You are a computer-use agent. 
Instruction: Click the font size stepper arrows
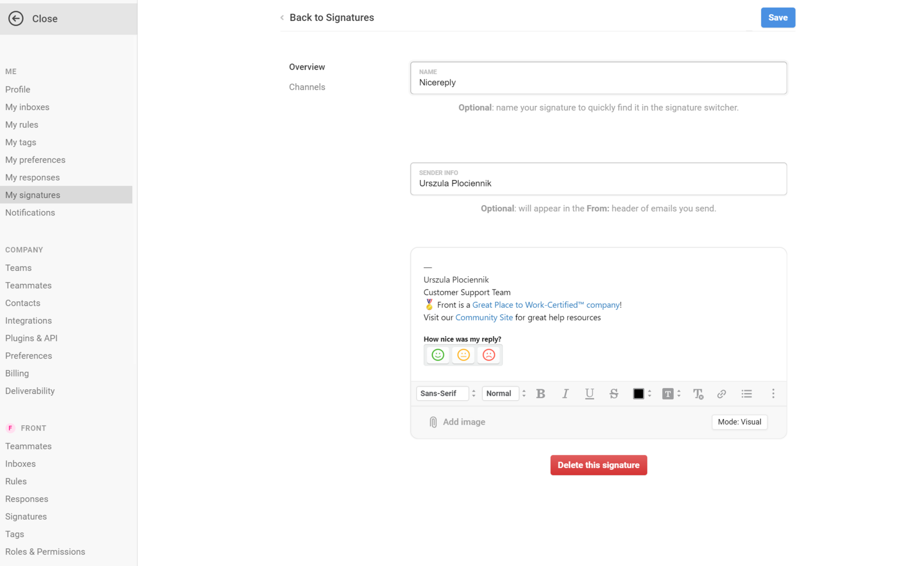point(524,394)
